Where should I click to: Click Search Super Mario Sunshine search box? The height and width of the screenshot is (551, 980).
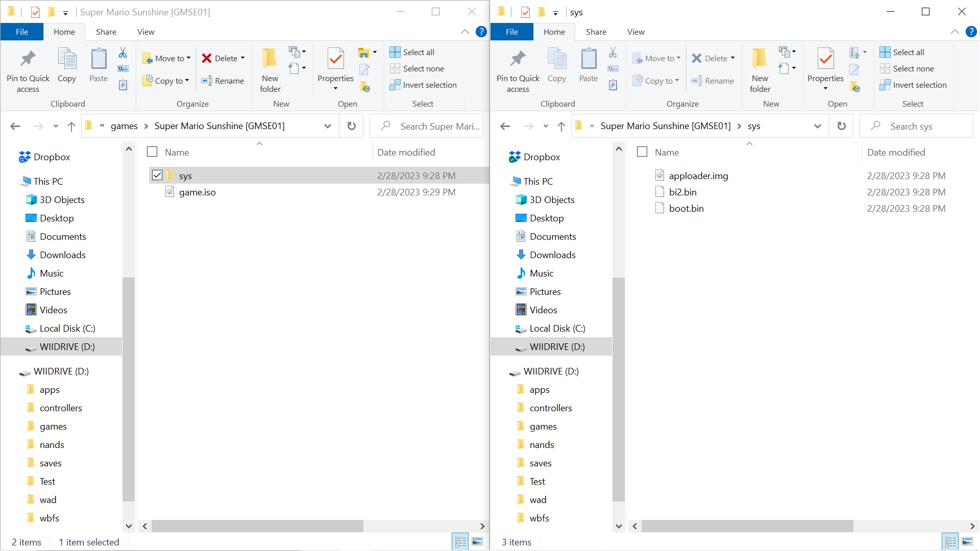[427, 126]
